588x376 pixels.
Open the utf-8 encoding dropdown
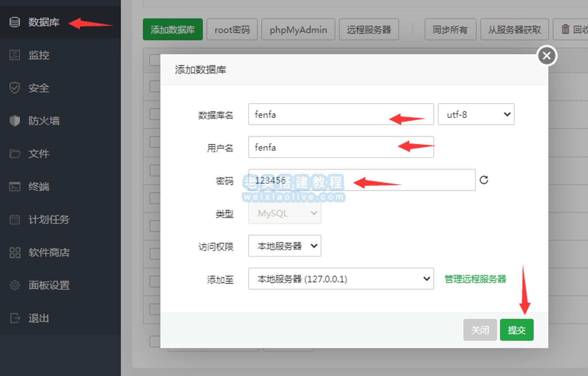click(476, 114)
